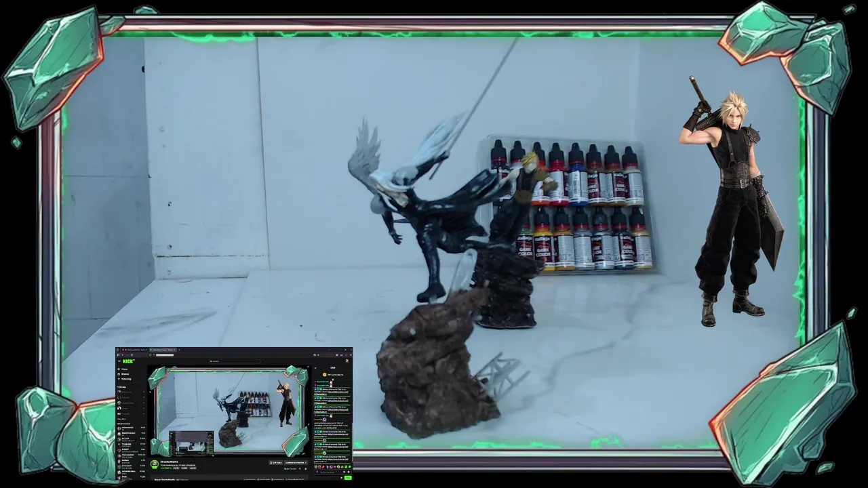Click the streamer's green channel avatar
Screen dimensions: 868x488
click(x=155, y=464)
